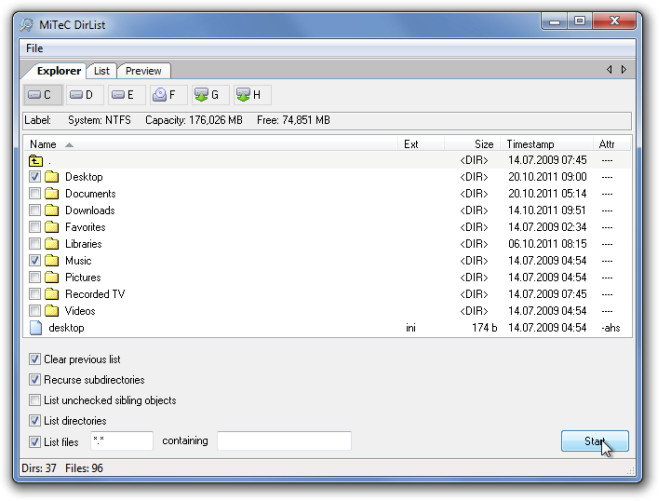Screen dimensions: 660x501
Task: Click the Free: 74,851 MB text
Action: (293, 120)
